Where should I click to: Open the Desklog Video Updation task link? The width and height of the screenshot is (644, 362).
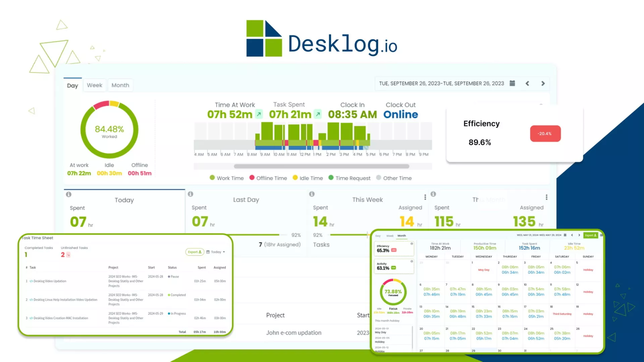(50, 281)
